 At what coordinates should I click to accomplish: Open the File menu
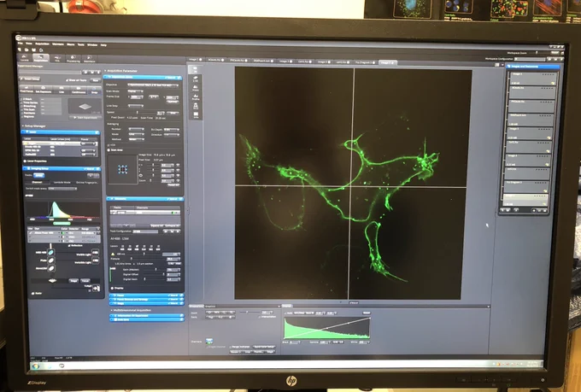click(x=20, y=44)
